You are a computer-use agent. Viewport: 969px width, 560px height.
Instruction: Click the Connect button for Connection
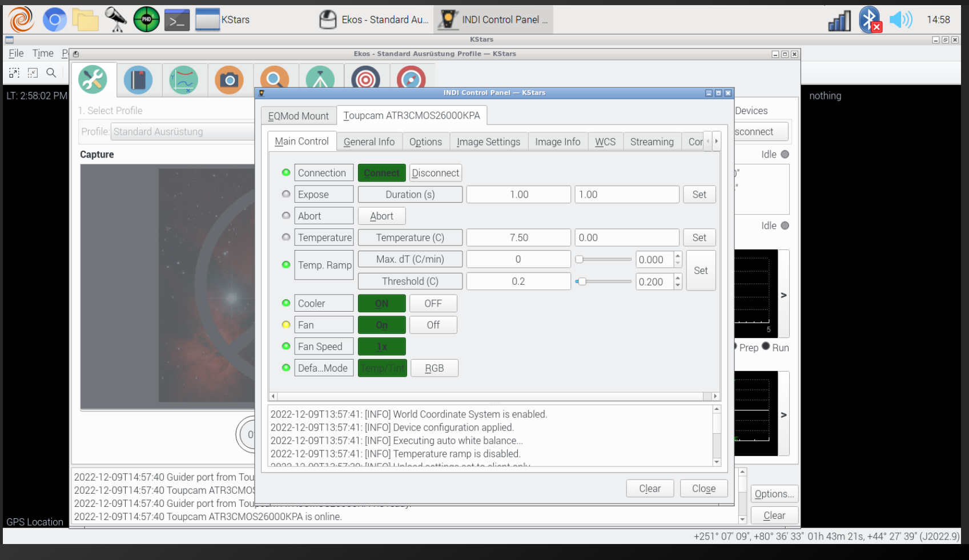(381, 173)
